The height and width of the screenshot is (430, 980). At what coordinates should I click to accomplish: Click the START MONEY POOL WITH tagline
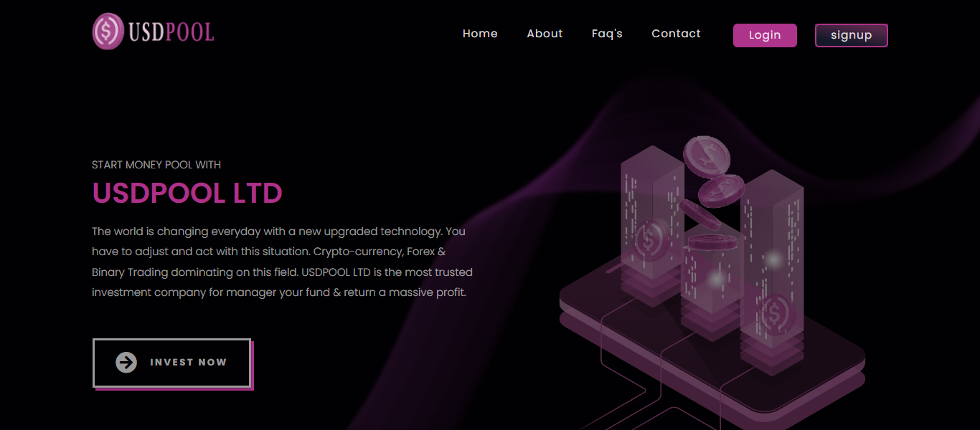click(156, 165)
